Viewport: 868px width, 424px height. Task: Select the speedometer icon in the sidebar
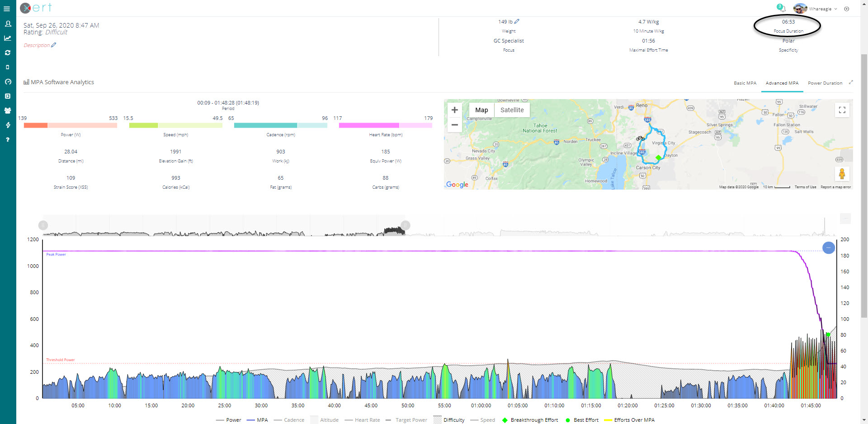tap(8, 81)
